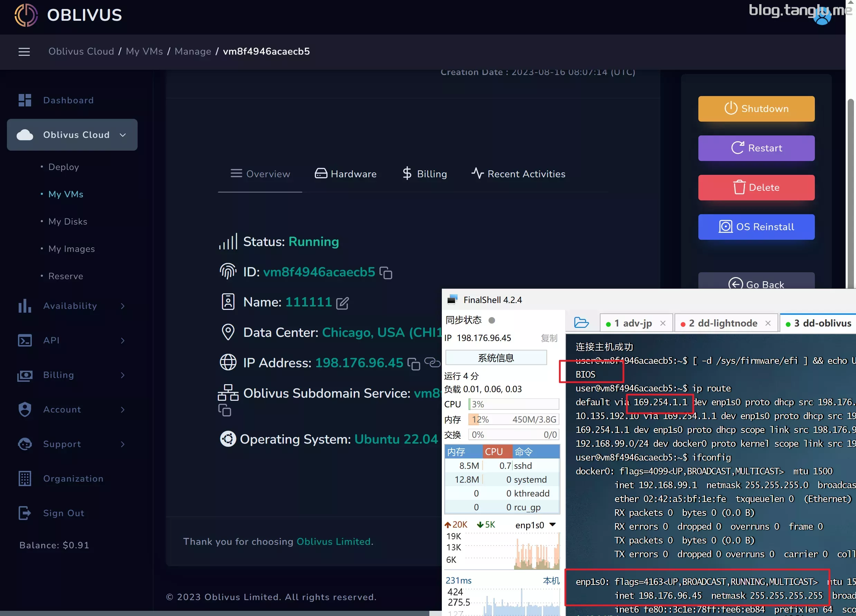856x616 pixels.
Task: Click the sync status indicator dot
Action: (491, 320)
